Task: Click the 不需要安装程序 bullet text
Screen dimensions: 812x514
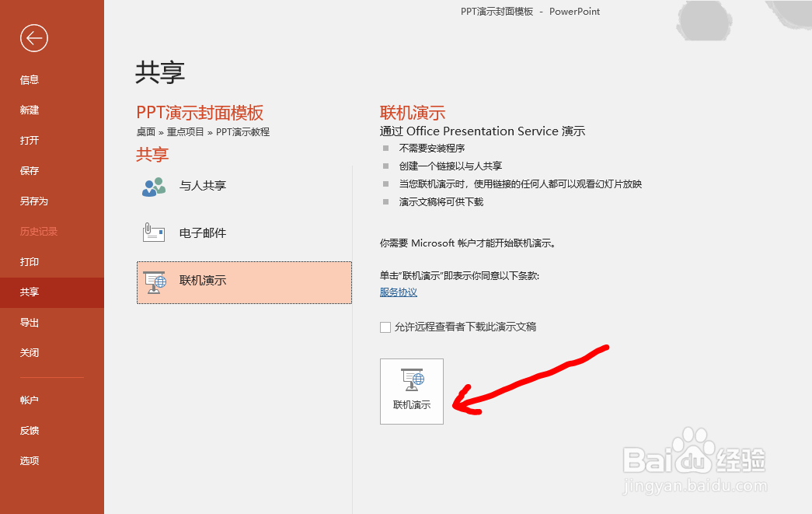Action: coord(432,149)
